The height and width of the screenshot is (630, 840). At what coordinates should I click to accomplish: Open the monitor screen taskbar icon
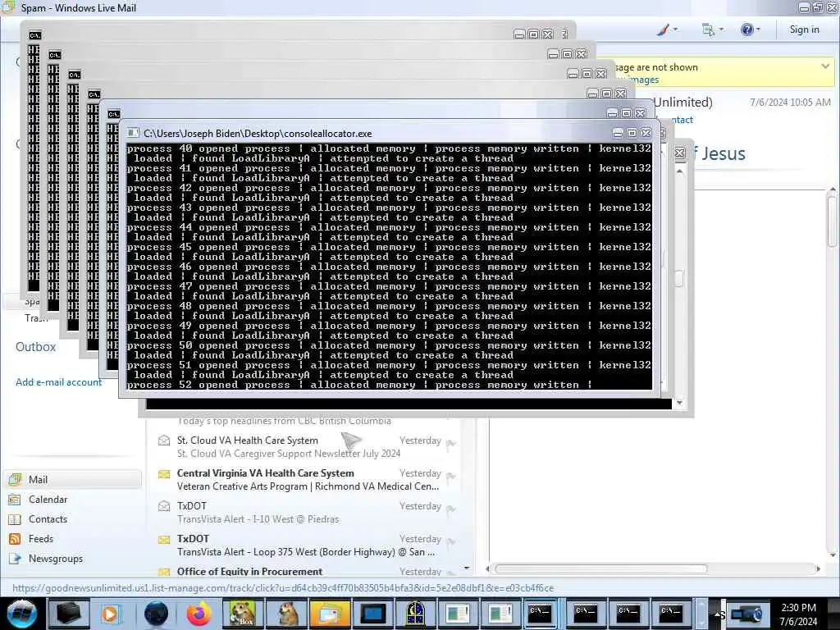[x=373, y=614]
